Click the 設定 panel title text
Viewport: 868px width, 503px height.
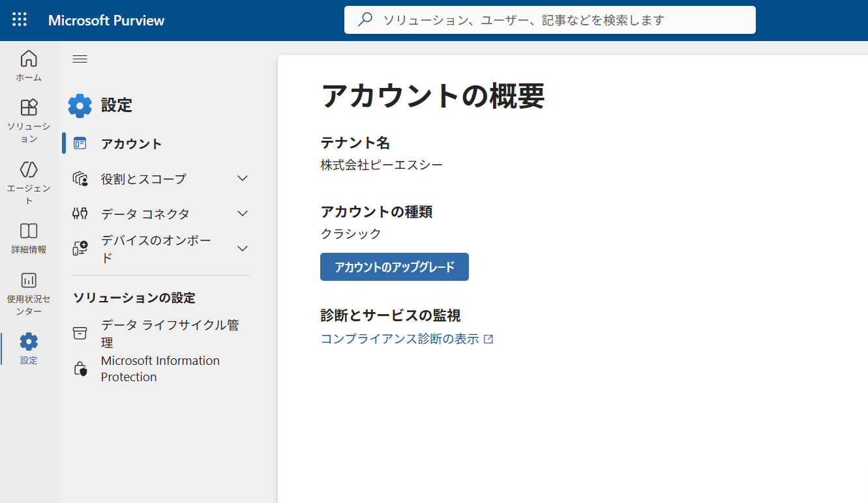point(117,106)
